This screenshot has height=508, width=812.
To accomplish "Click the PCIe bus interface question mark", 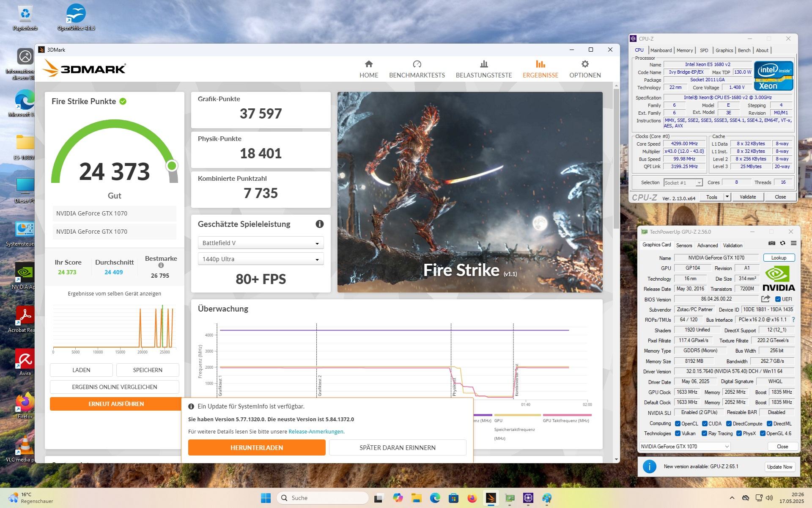I will click(793, 320).
